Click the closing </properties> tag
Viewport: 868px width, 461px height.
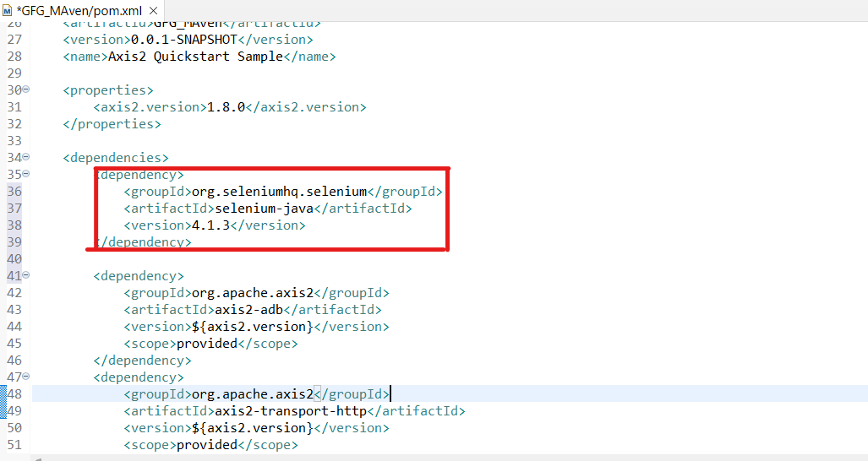point(112,124)
